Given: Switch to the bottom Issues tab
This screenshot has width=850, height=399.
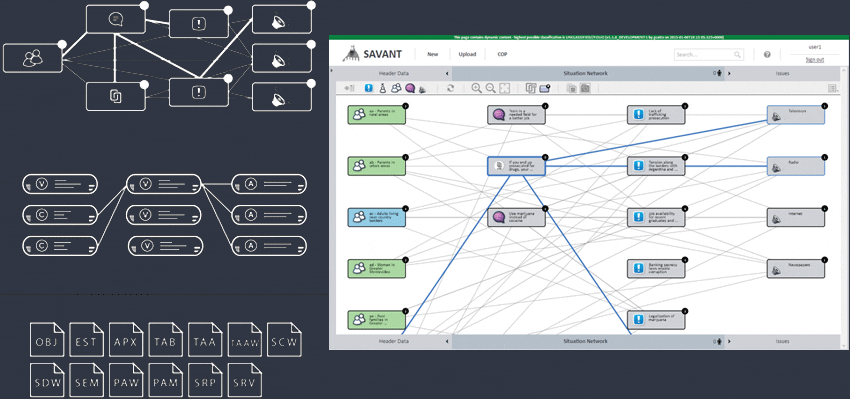Looking at the screenshot, I should (x=782, y=342).
